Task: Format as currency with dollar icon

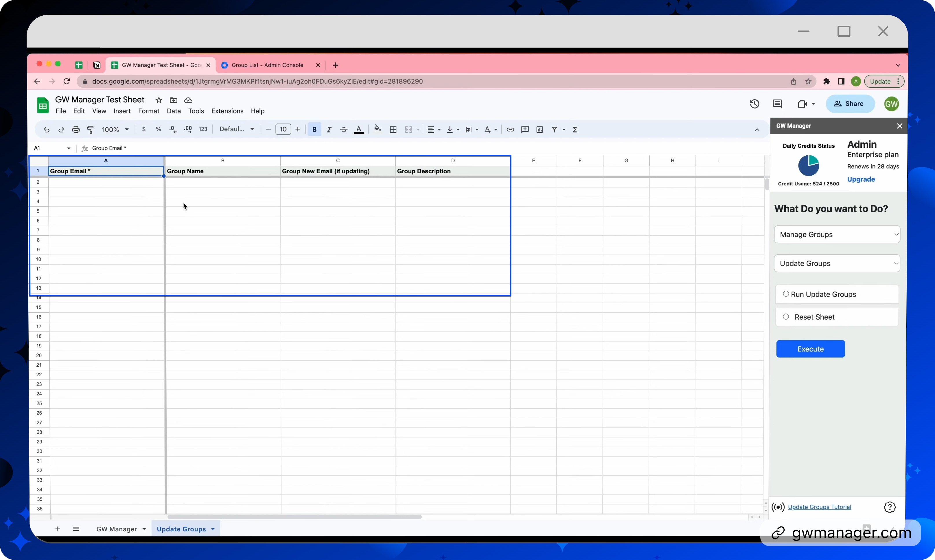Action: 144,129
